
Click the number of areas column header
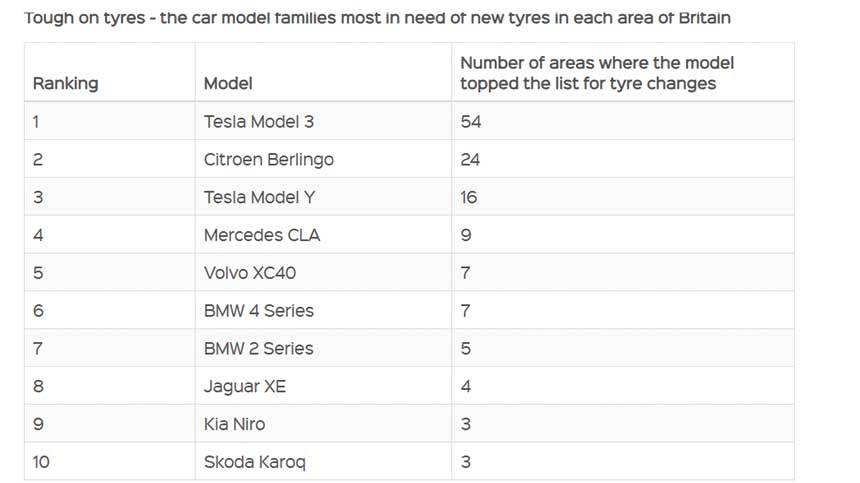pyautogui.click(x=596, y=73)
